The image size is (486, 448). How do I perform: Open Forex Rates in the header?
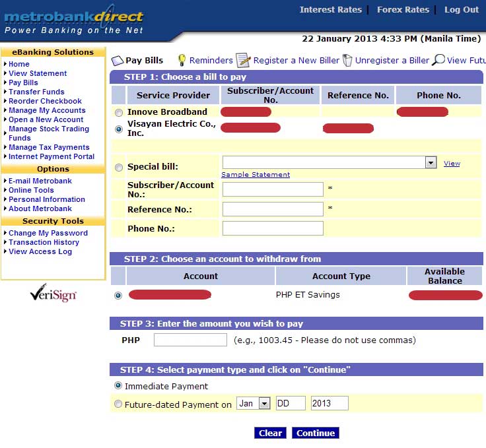click(x=403, y=10)
